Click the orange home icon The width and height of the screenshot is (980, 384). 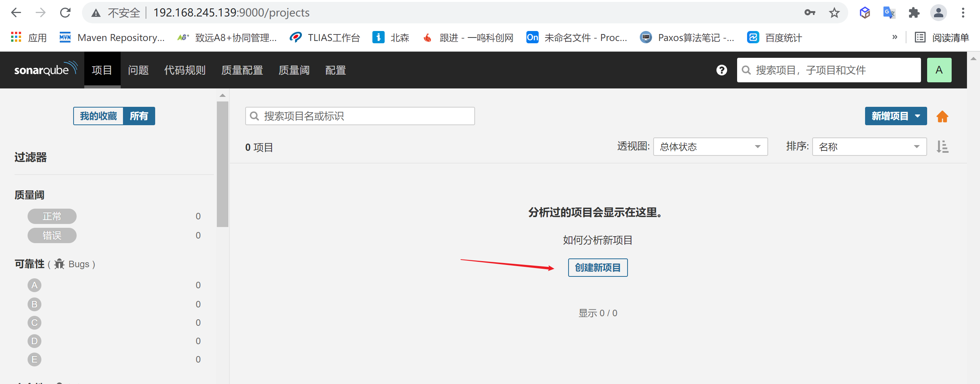click(x=942, y=116)
